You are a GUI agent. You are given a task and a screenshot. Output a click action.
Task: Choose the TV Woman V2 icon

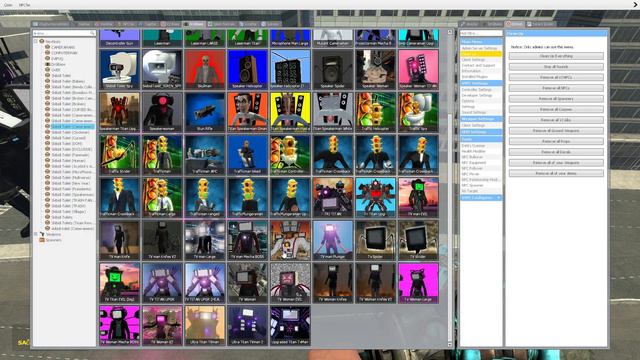pos(162,325)
